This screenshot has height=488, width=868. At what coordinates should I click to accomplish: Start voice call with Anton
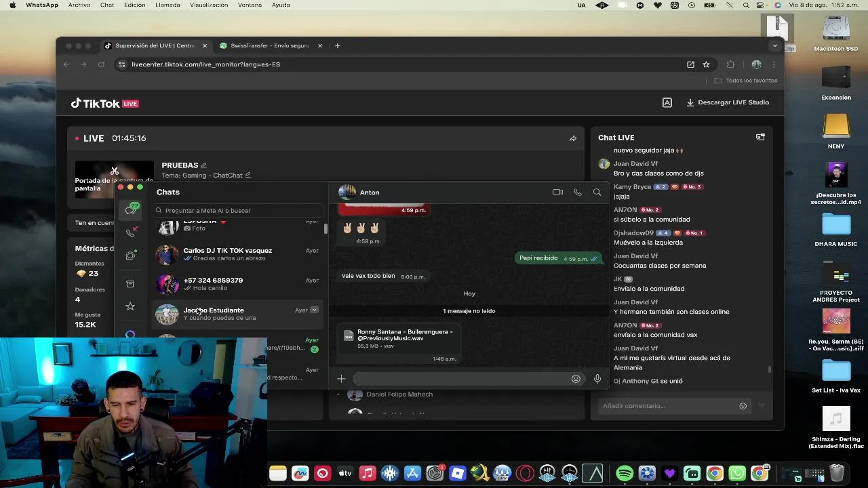tap(578, 192)
